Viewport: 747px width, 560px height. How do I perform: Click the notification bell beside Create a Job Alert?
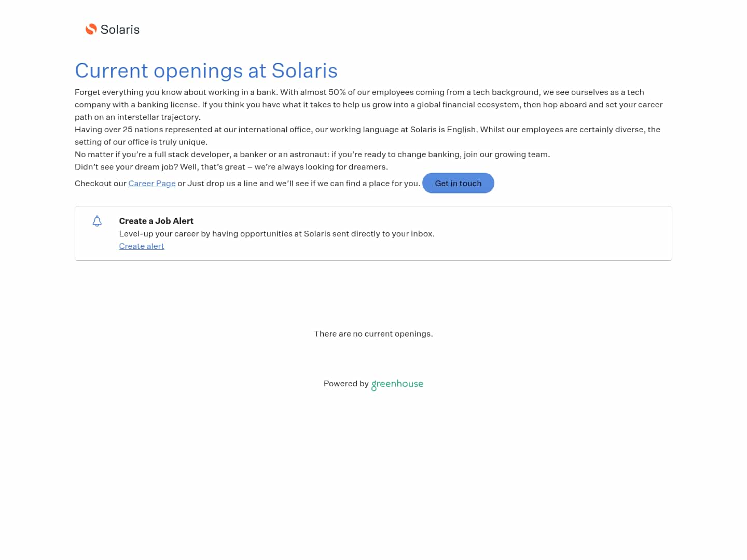click(97, 221)
